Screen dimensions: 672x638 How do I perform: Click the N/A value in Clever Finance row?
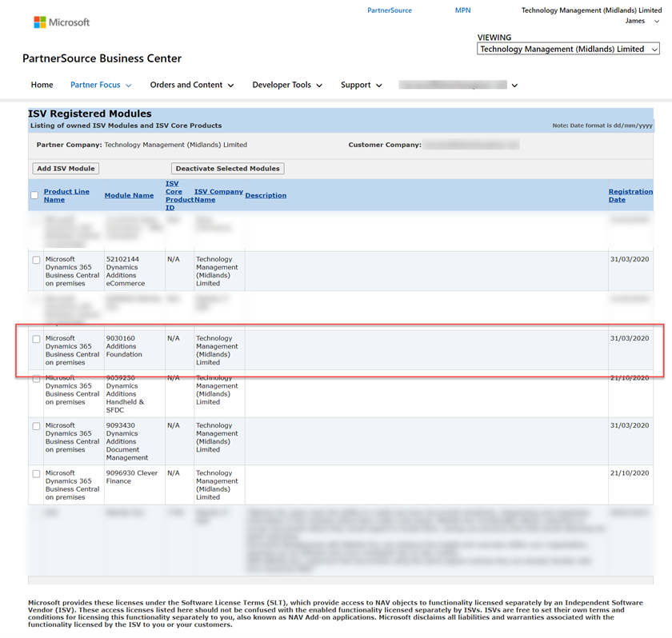[x=174, y=473]
